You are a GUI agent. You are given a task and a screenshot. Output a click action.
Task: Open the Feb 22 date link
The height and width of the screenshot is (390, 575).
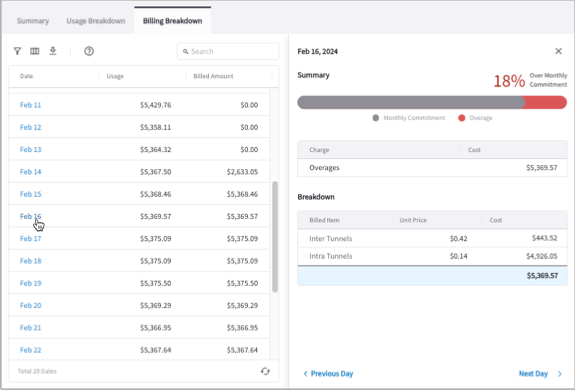click(x=30, y=350)
